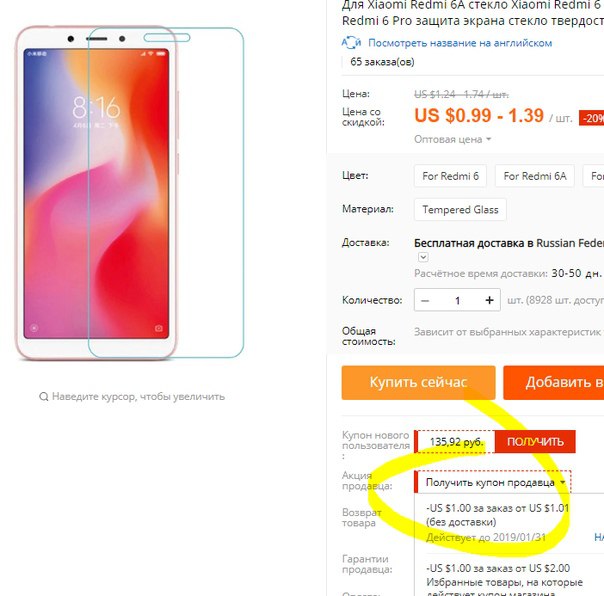
Task: Open the Оптовая цена dropdown
Action: (x=452, y=139)
